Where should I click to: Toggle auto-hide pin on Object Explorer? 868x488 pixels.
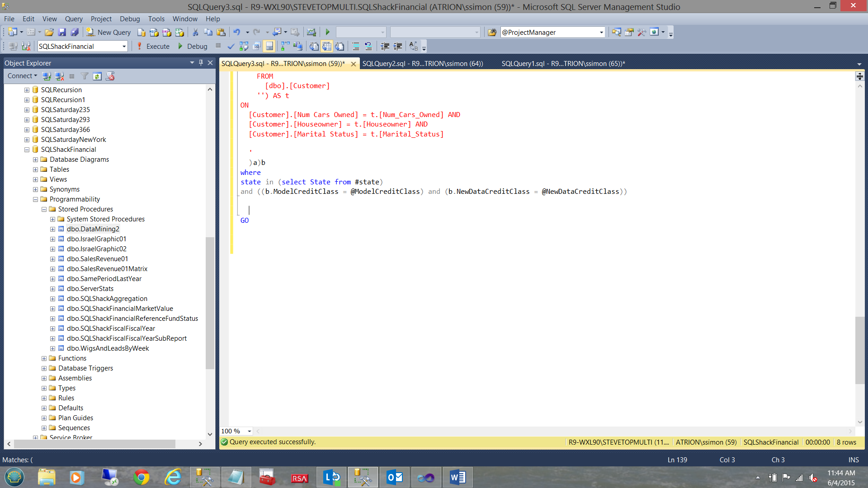(201, 63)
